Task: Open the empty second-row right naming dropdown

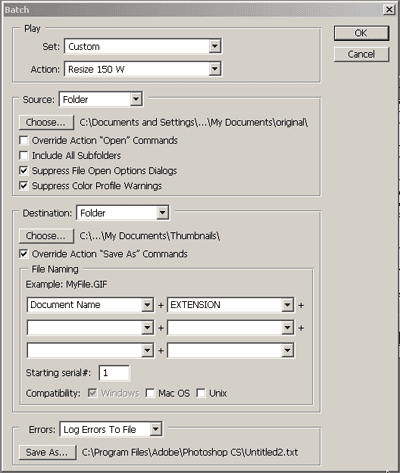Action: (x=231, y=328)
